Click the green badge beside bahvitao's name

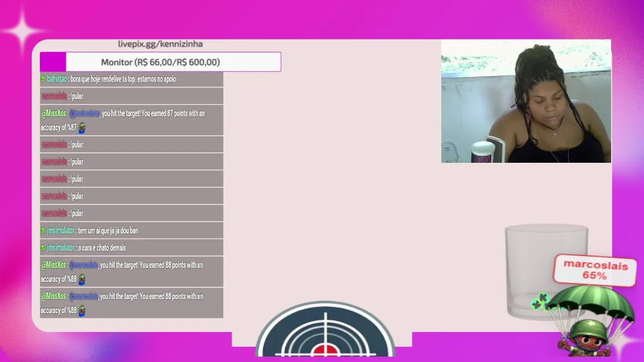click(x=43, y=79)
